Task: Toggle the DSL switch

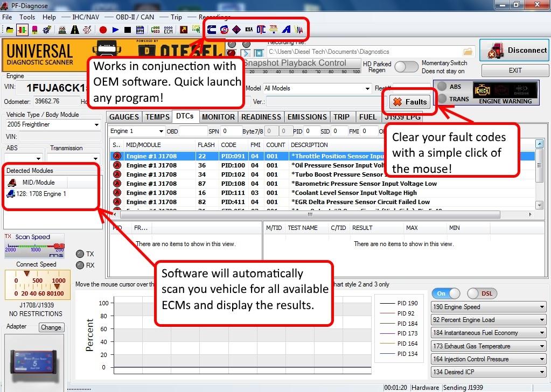Action: click(x=482, y=293)
